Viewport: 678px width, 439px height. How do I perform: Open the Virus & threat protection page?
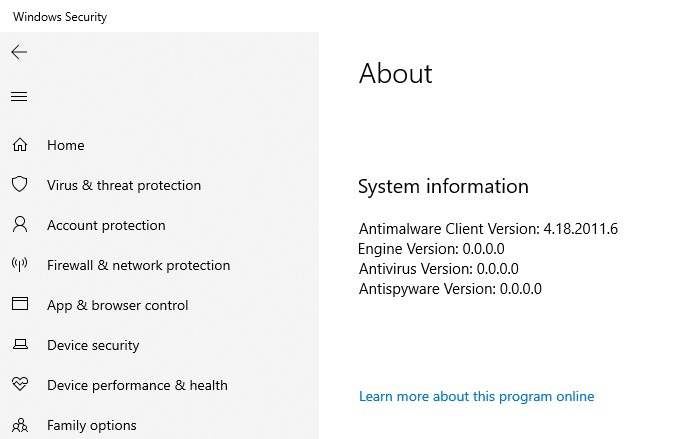pos(124,185)
